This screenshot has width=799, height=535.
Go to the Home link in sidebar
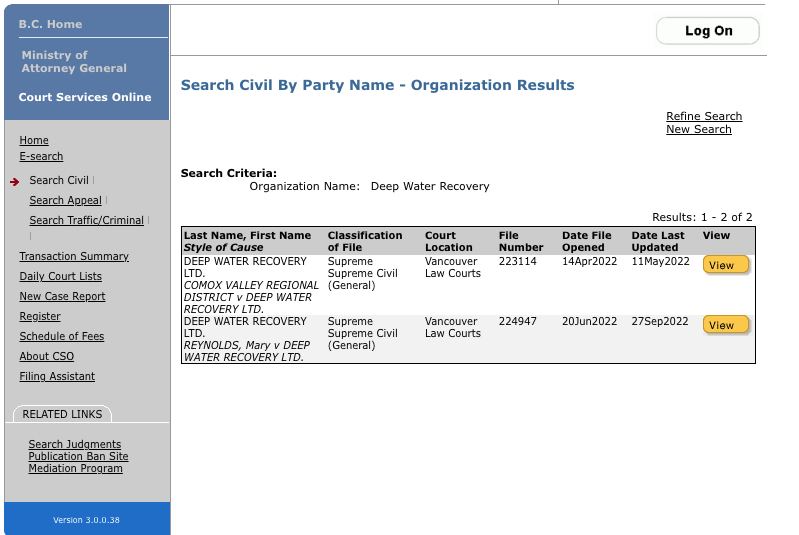pos(34,140)
